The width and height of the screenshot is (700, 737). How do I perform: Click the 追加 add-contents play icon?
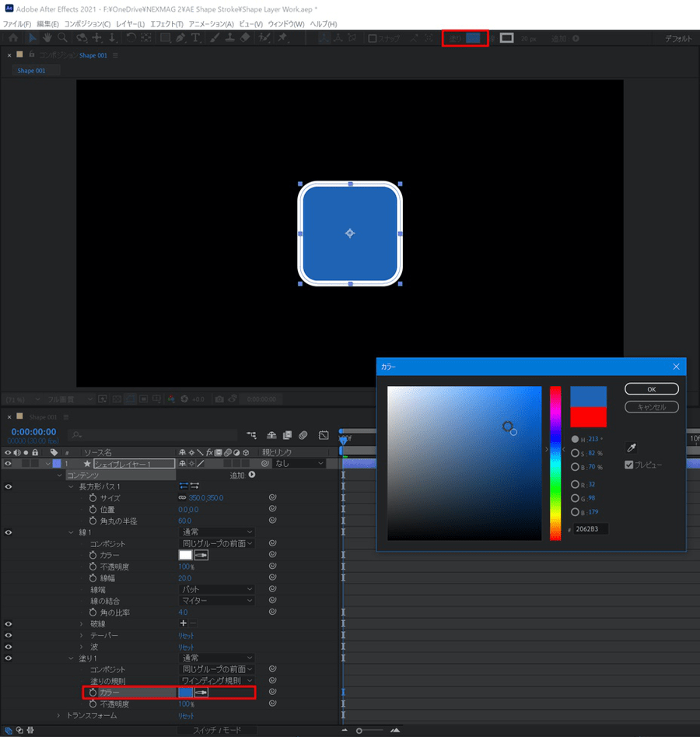coord(251,475)
